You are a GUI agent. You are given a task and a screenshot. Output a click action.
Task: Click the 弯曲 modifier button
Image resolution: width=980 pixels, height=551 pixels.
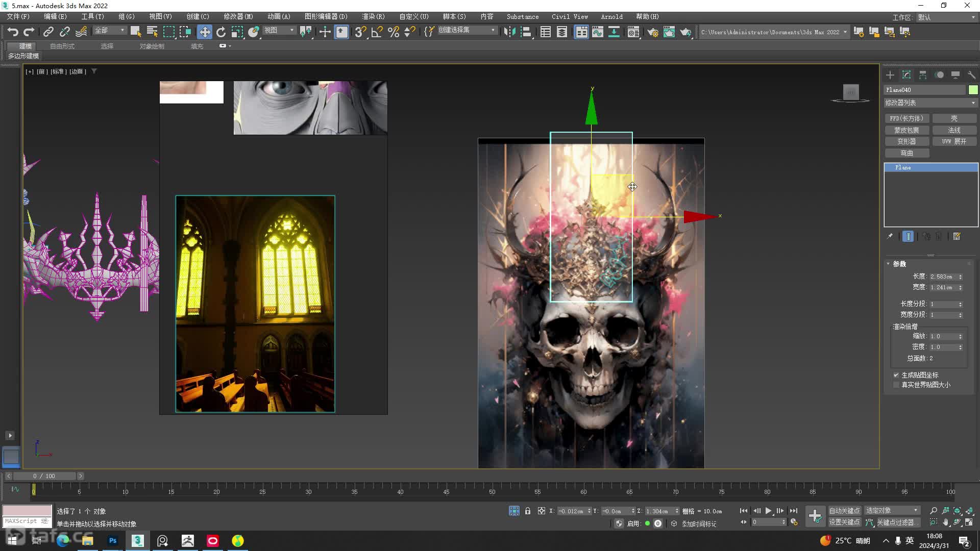[906, 153]
